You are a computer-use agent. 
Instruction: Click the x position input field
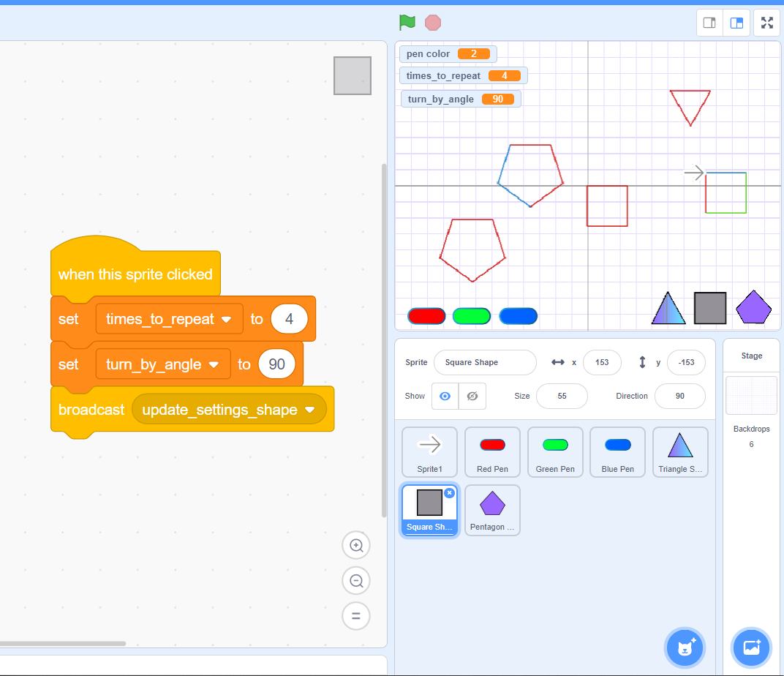(x=602, y=362)
